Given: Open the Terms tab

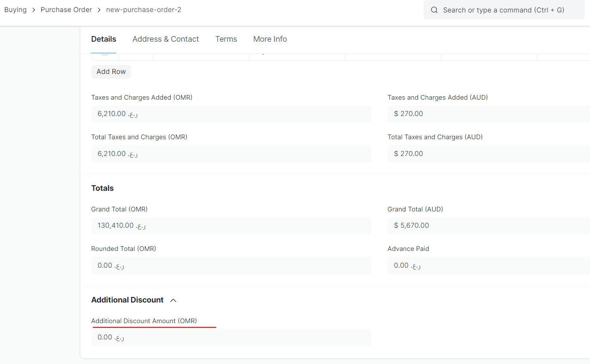Looking at the screenshot, I should coord(226,39).
